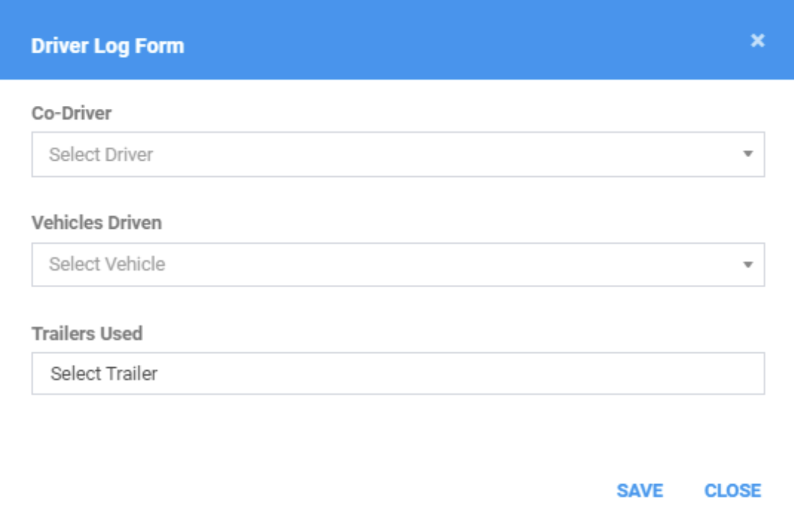This screenshot has height=532, width=794.
Task: Click the Co-Driver field label
Action: coord(72,113)
